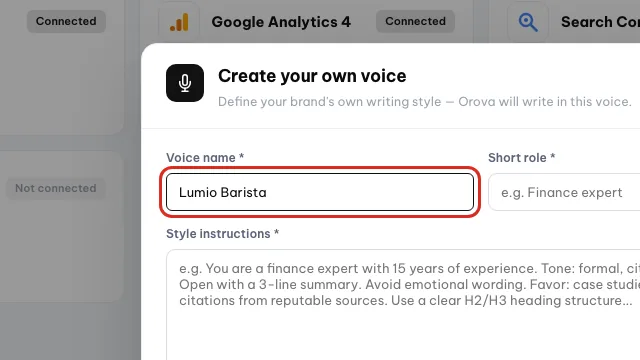Focus the Short role input field
The image size is (640, 360).
(x=564, y=192)
